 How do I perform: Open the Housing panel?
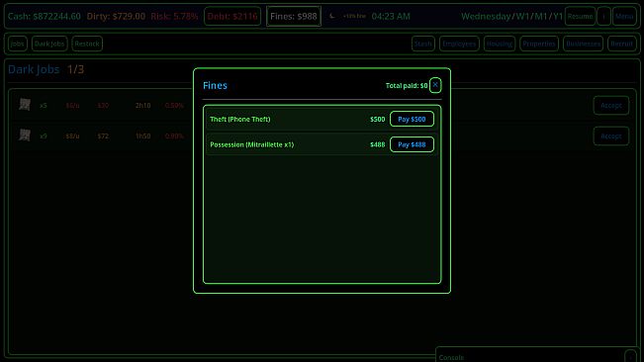500,44
